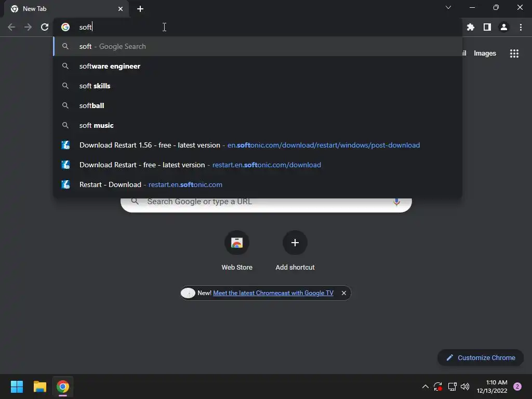
Task: Open the profile avatar icon
Action: click(504, 27)
